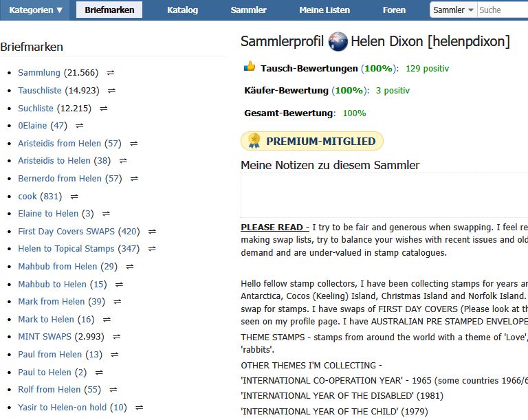The width and height of the screenshot is (528, 420).
Task: Click into the Meine Notizen text area
Action: coord(384,196)
